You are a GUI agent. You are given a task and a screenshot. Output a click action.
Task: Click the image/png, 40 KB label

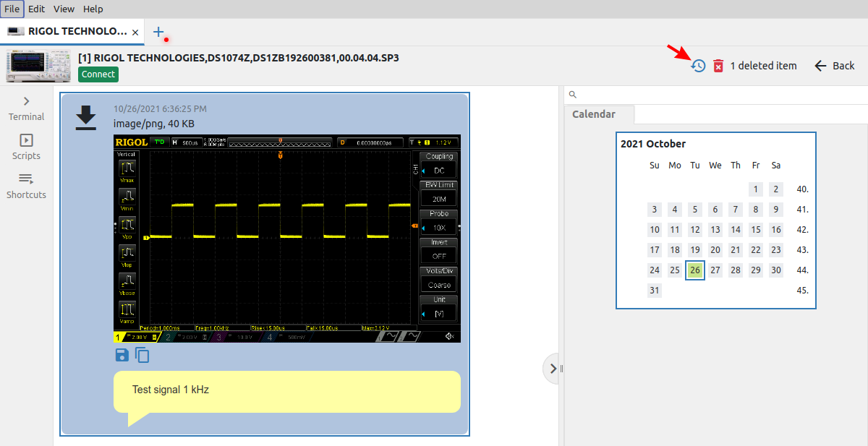154,124
